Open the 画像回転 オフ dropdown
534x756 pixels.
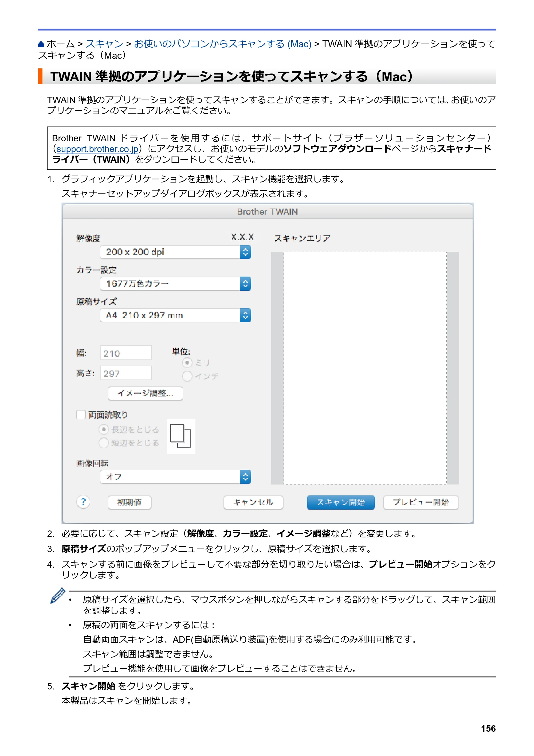point(175,477)
